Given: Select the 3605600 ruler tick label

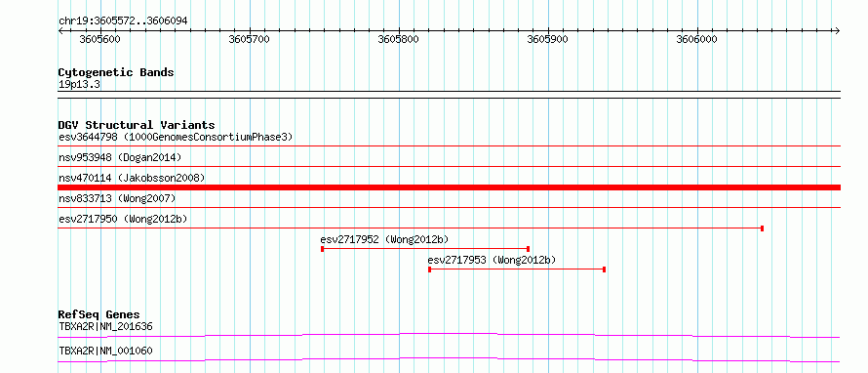Looking at the screenshot, I should [100, 39].
